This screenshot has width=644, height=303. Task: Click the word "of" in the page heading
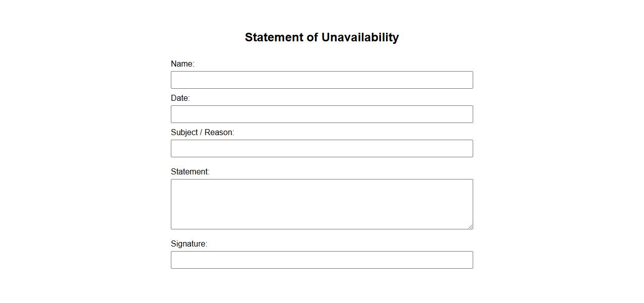[312, 37]
